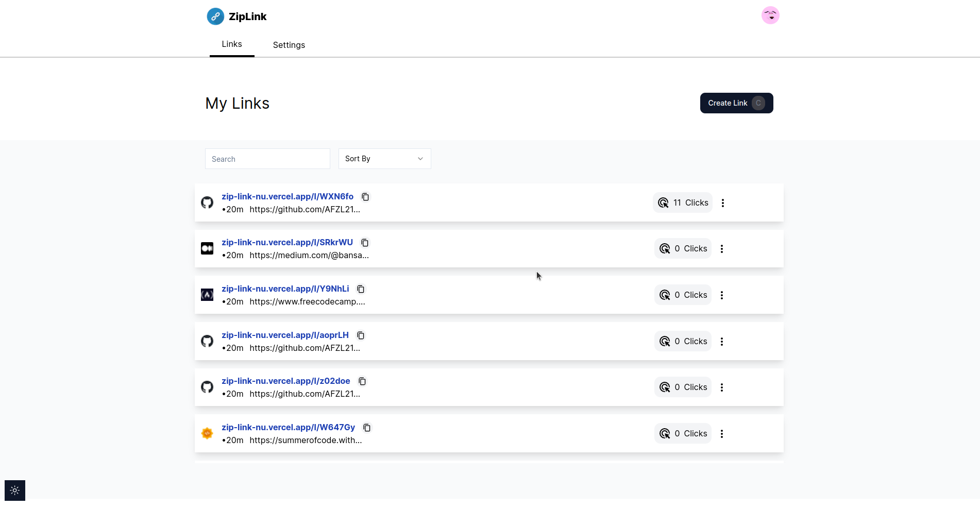Copy the SRkrWU short link

click(x=365, y=243)
